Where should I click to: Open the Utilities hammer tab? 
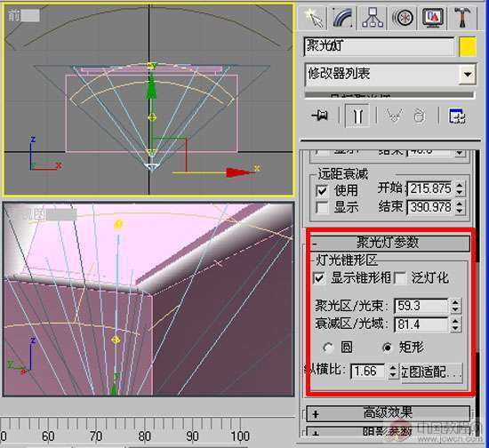463,18
